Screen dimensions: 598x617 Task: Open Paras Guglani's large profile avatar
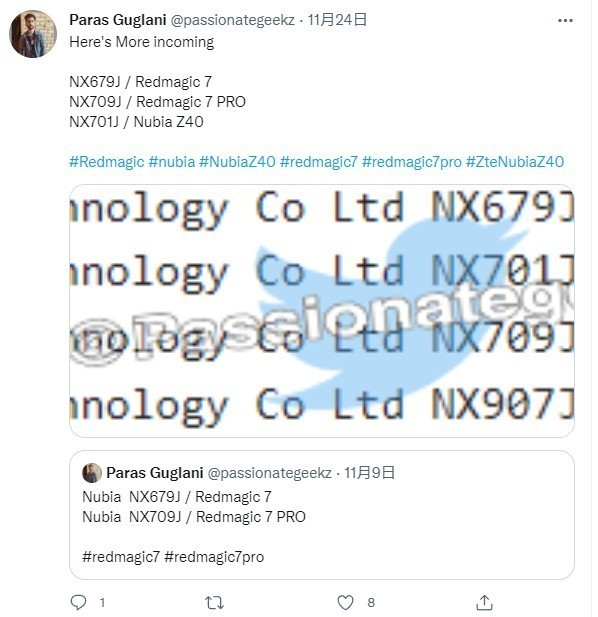click(x=33, y=34)
